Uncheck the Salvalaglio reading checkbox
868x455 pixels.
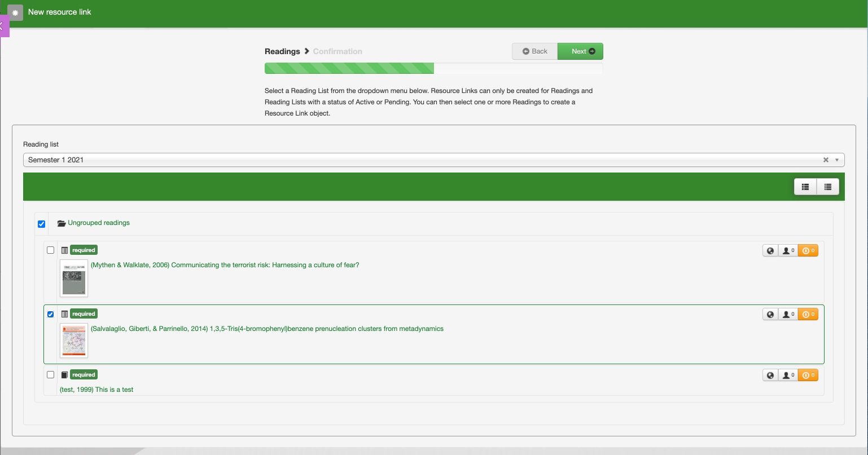[51, 314]
